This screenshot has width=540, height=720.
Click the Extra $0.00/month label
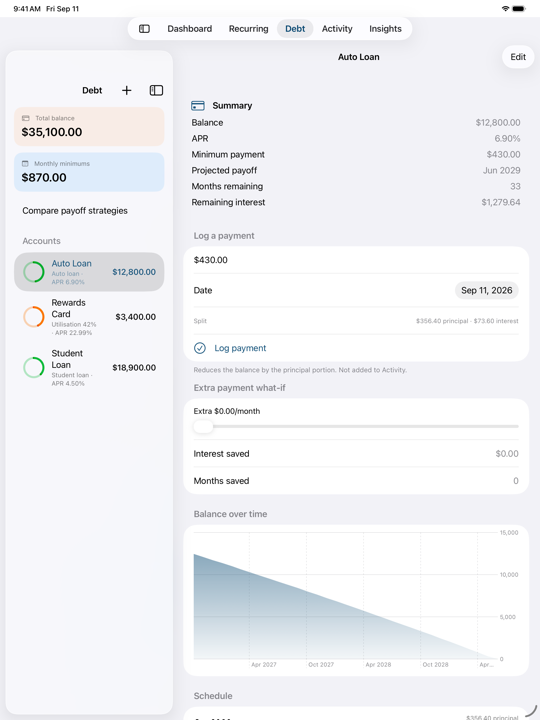coord(227,411)
